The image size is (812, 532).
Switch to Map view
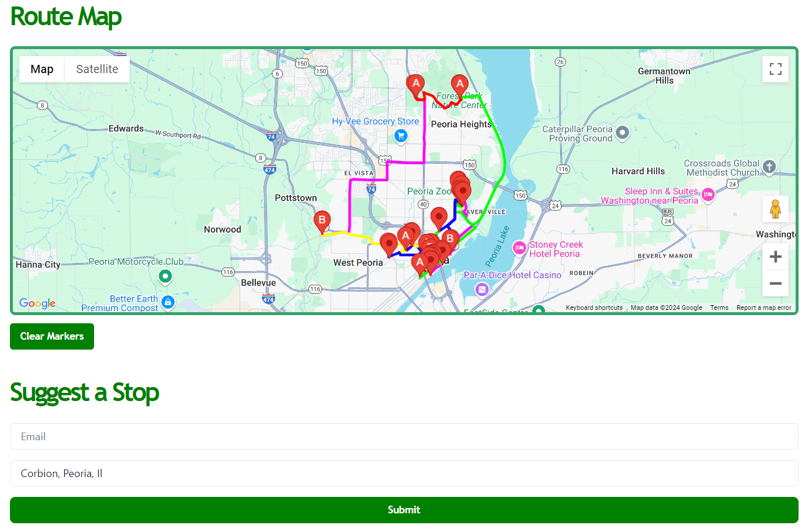click(42, 69)
